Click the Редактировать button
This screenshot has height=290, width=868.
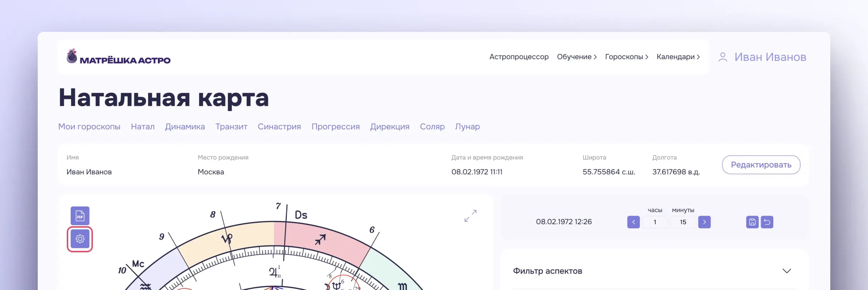click(x=761, y=165)
